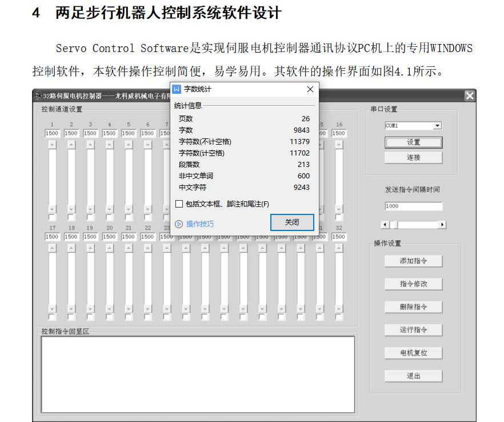Image resolution: width=504 pixels, height=422 pixels.
Task: Click inside the 控制指令回显区 text area
Action: tap(198, 375)
